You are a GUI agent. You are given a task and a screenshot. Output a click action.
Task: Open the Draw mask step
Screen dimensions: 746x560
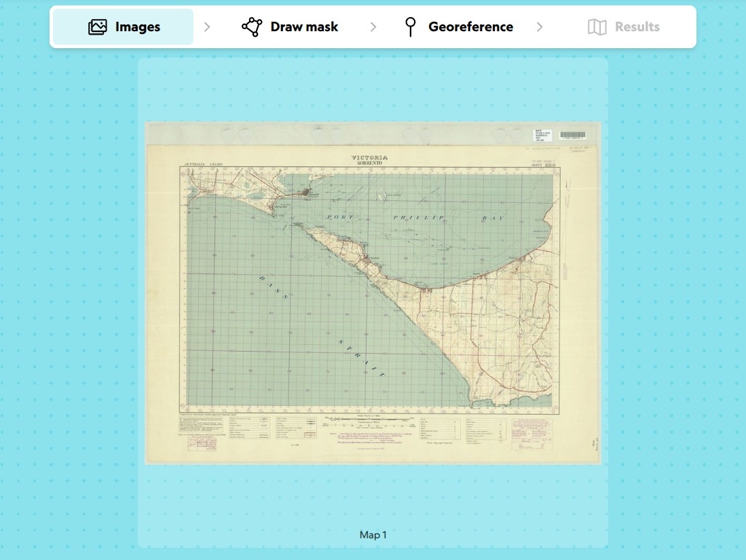coord(304,27)
